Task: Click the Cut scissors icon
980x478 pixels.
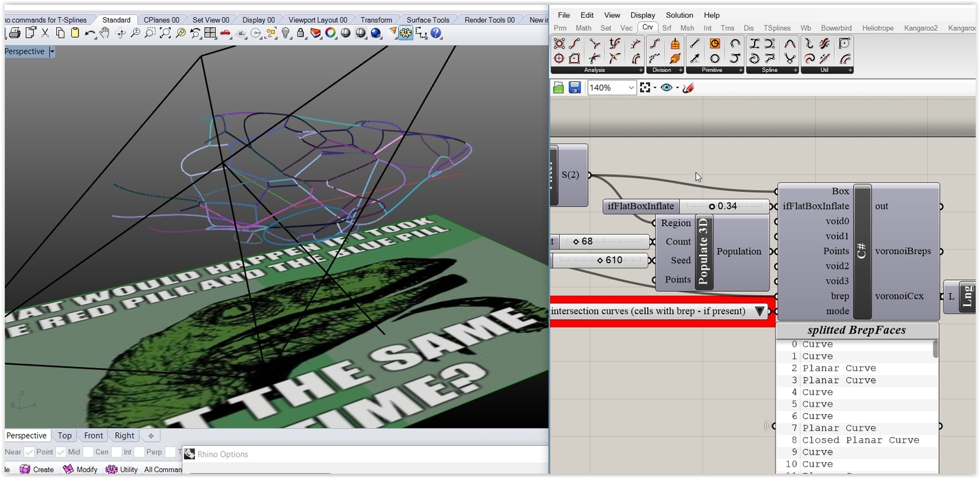Action: tap(45, 33)
